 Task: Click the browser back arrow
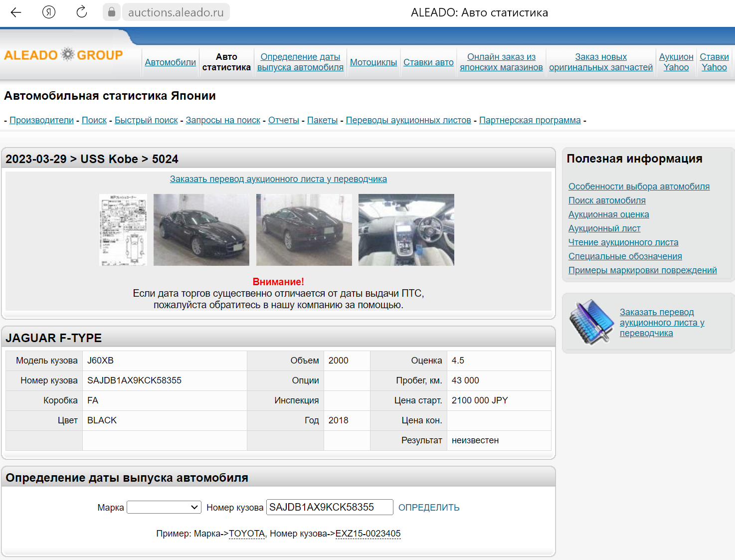pos(15,12)
